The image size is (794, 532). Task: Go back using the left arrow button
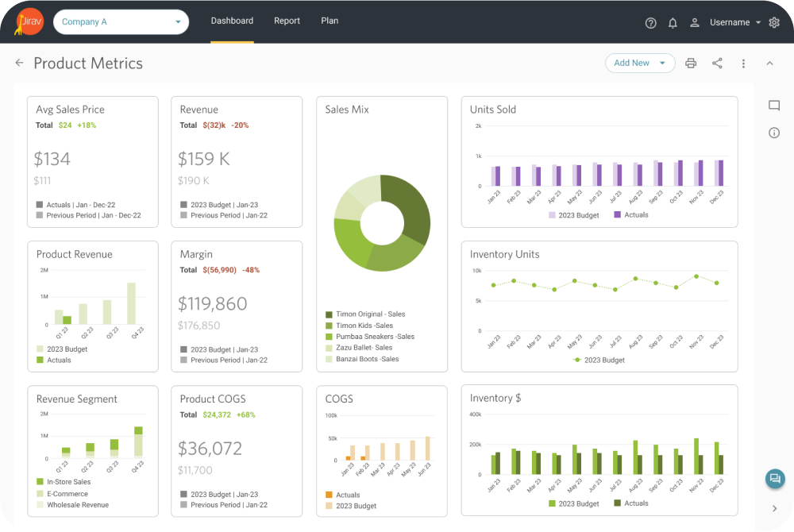point(19,63)
